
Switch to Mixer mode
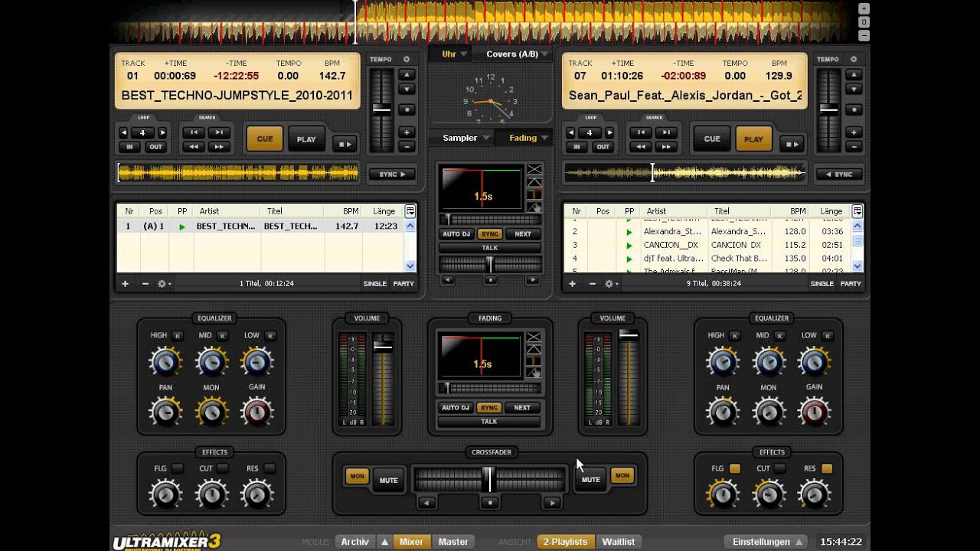coord(411,542)
